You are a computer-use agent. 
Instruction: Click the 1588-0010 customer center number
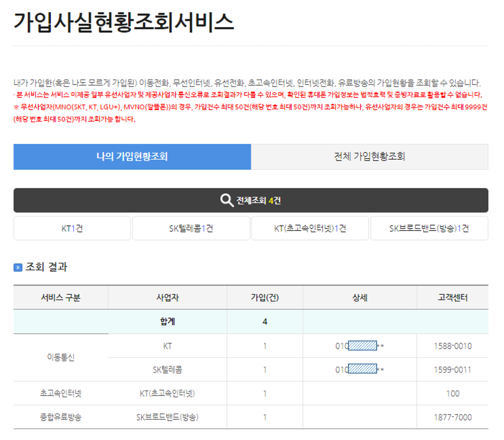click(454, 346)
